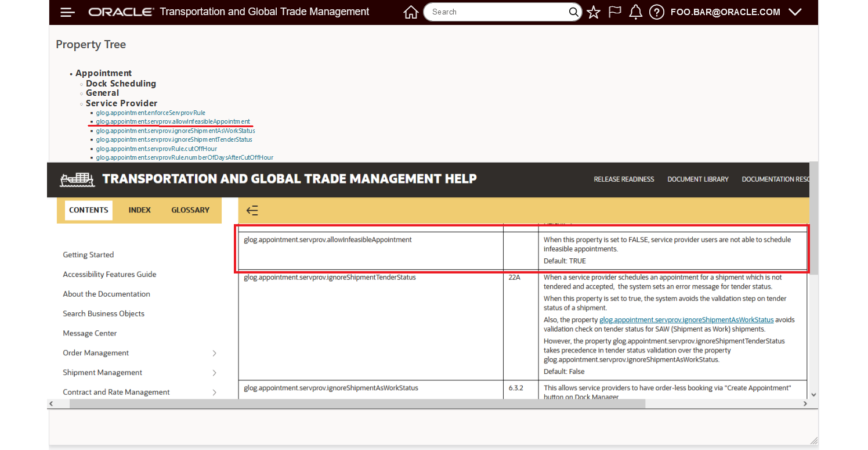Open glog.appointment.servprov.allowInfeasibleAppointment link
The width and height of the screenshot is (868, 450).
(173, 121)
